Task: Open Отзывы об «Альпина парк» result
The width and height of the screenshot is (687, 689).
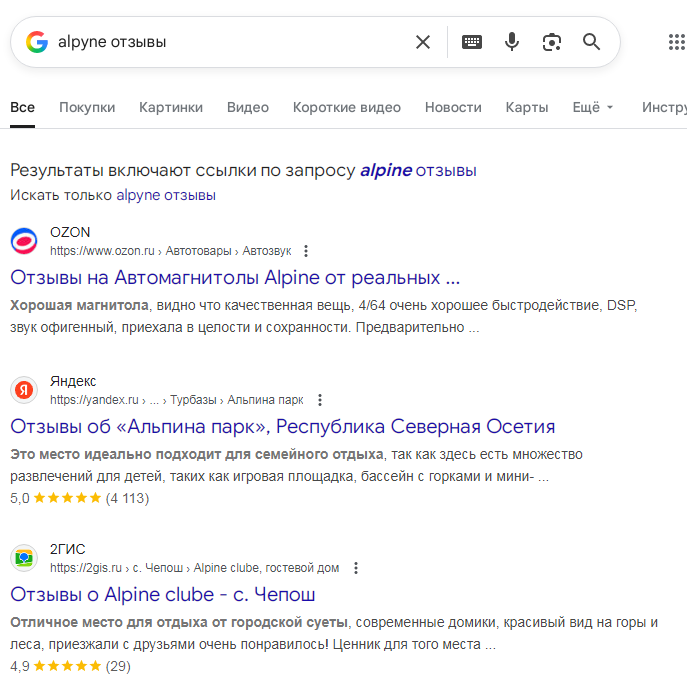Action: [282, 426]
